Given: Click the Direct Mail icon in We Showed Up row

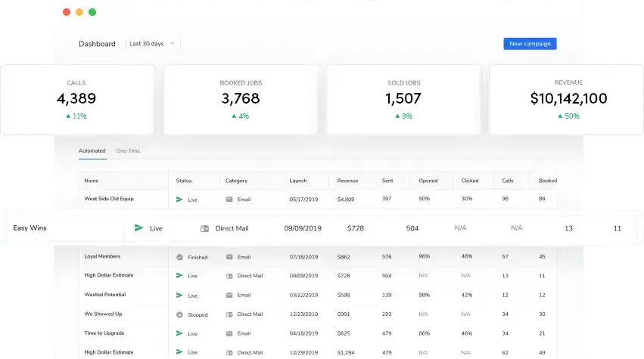Looking at the screenshot, I should pos(229,314).
